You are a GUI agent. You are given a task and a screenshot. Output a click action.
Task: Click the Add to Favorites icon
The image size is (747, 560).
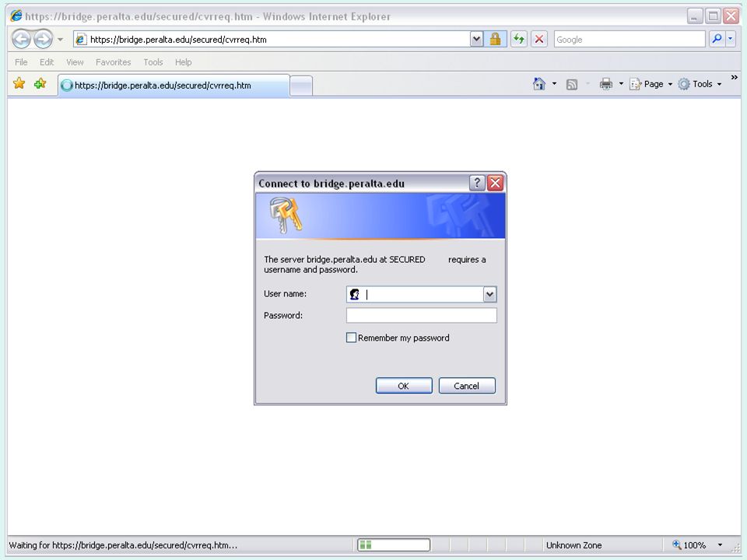(x=40, y=83)
